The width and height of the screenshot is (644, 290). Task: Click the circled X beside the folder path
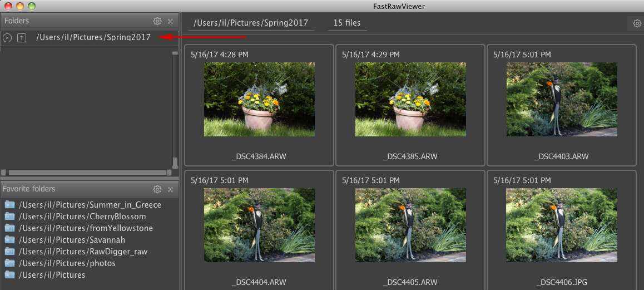click(x=7, y=38)
